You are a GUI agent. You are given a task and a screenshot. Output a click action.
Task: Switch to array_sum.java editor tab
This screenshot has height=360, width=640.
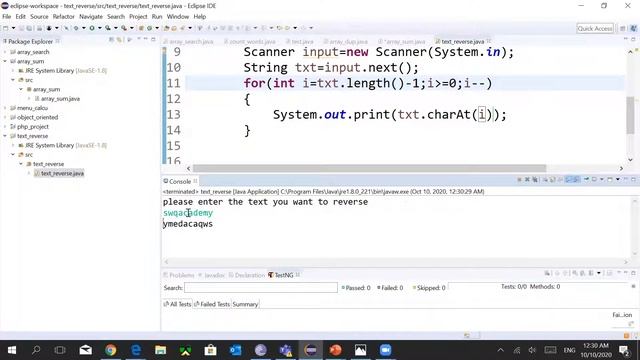click(402, 42)
